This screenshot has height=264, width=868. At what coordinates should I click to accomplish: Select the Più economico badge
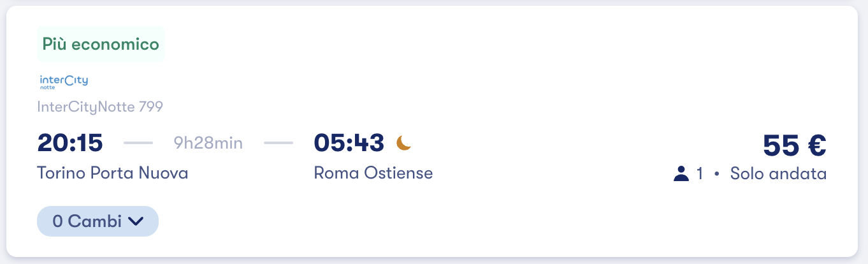(x=101, y=45)
